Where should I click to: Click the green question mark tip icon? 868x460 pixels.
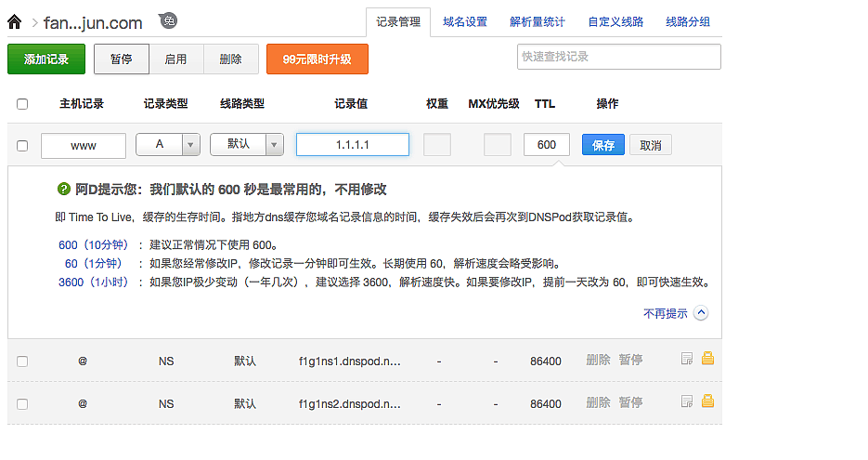[63, 189]
